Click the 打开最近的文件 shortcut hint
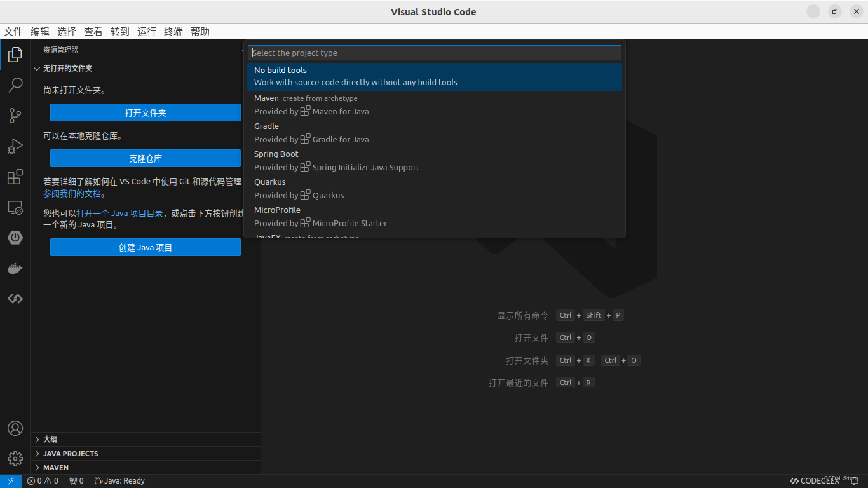This screenshot has height=488, width=868. pos(519,383)
